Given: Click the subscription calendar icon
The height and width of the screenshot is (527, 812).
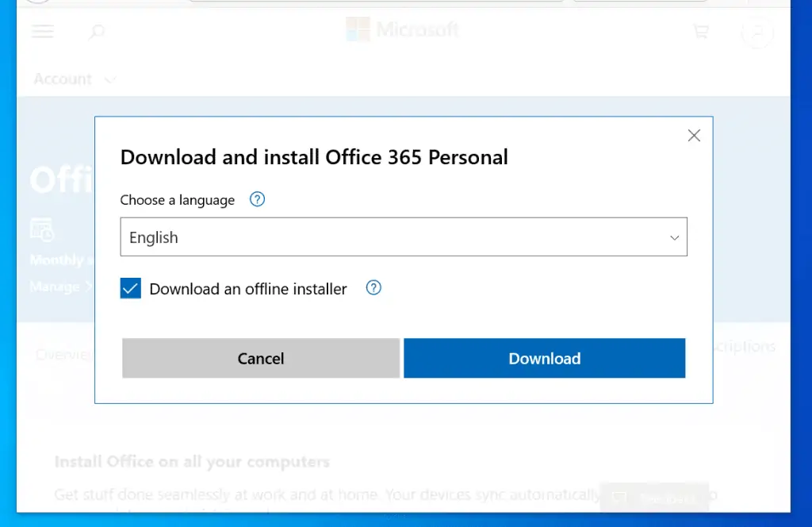Looking at the screenshot, I should 44,231.
